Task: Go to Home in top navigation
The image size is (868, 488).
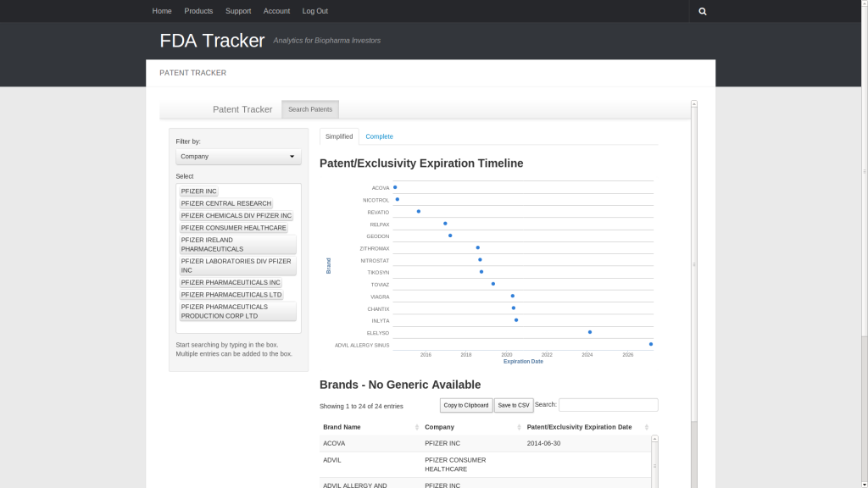Action: click(x=162, y=11)
